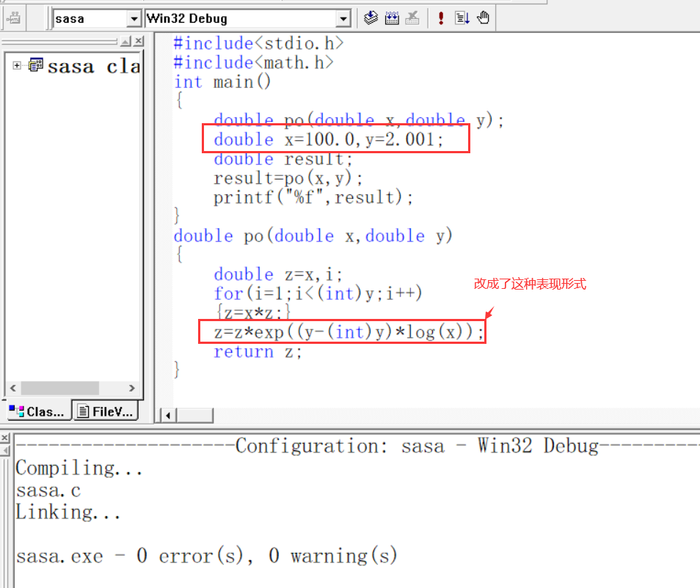This screenshot has width=700, height=588.
Task: Switch to the ClassView tab
Action: point(37,411)
